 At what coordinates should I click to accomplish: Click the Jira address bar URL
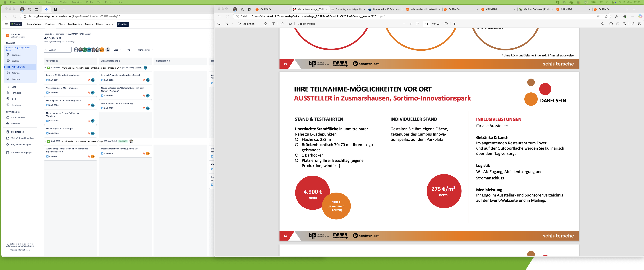[x=75, y=16]
